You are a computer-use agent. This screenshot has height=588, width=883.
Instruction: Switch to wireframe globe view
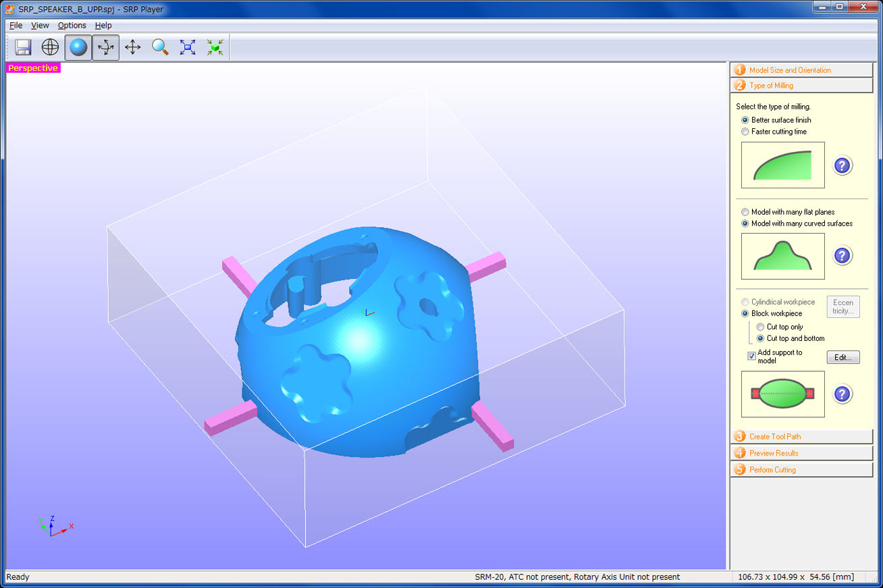click(x=51, y=47)
